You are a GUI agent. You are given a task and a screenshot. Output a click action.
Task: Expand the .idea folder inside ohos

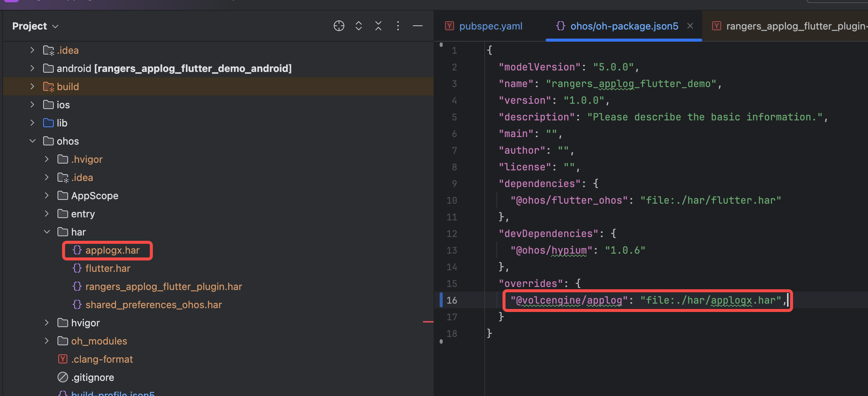point(47,177)
